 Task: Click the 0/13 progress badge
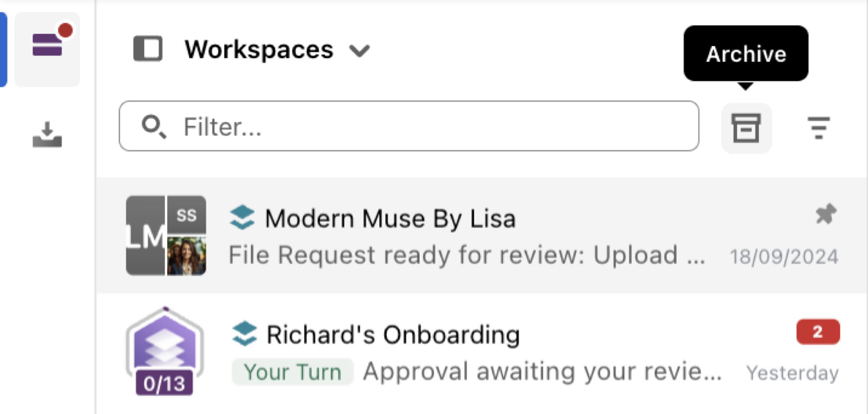(x=164, y=383)
